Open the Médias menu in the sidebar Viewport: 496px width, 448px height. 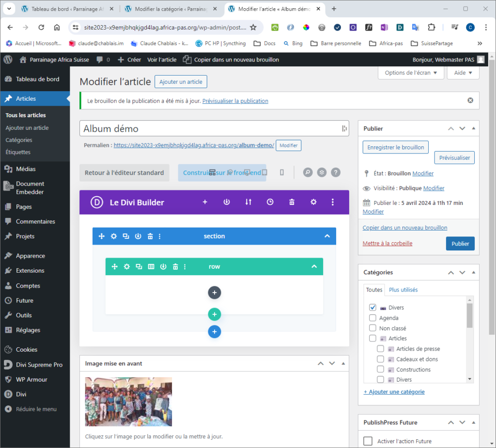(26, 169)
